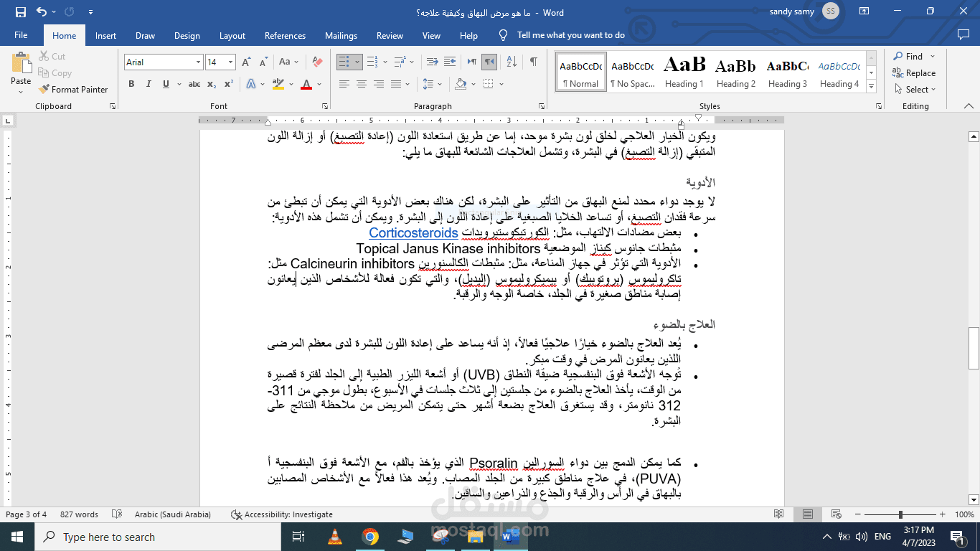Toggle strikethrough on text

tap(194, 84)
